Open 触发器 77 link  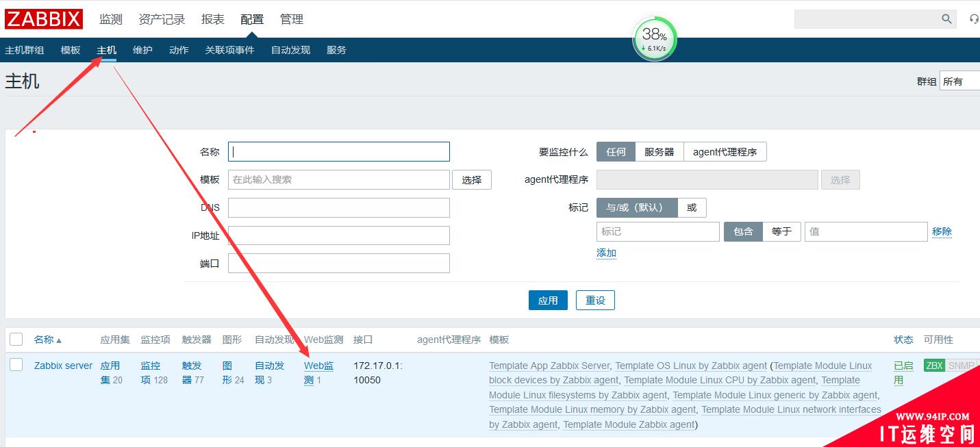(x=193, y=372)
